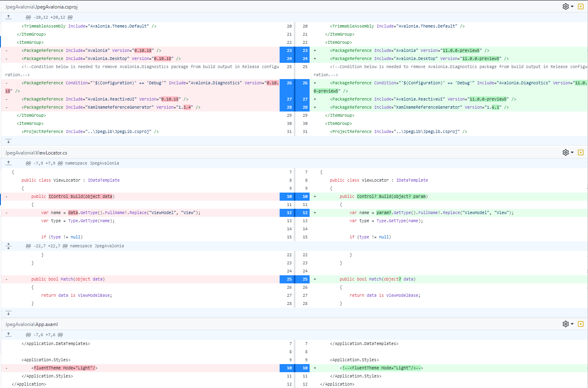Click the expand-up arrow in the App.axaml diff
588x388 pixels.
coord(9,334)
